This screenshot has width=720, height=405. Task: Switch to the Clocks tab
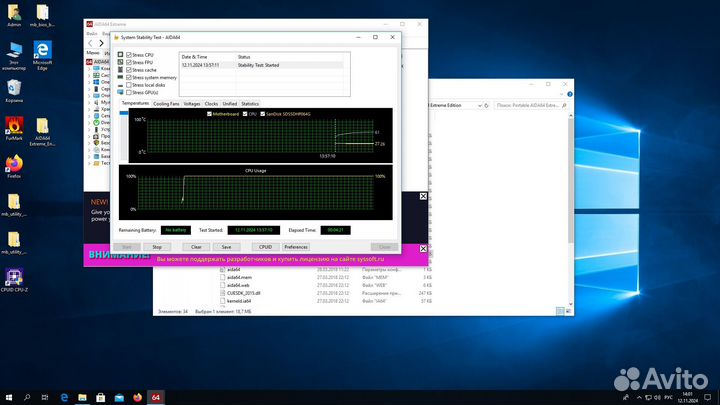point(211,104)
